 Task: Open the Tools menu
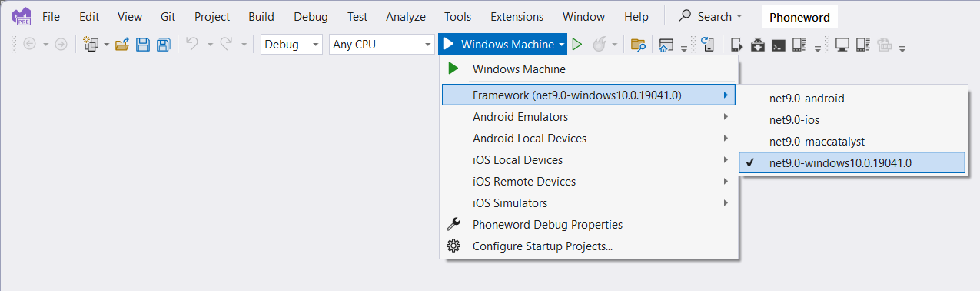point(458,16)
